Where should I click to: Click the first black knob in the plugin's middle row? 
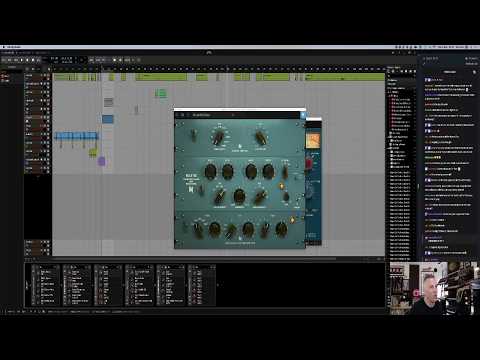pos(210,171)
